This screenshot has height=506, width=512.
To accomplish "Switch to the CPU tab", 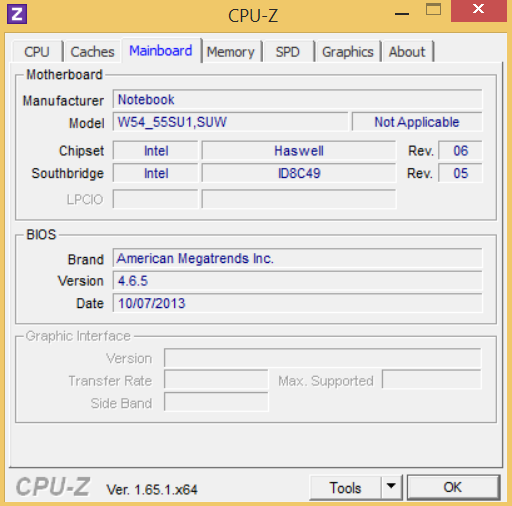I will click(37, 52).
